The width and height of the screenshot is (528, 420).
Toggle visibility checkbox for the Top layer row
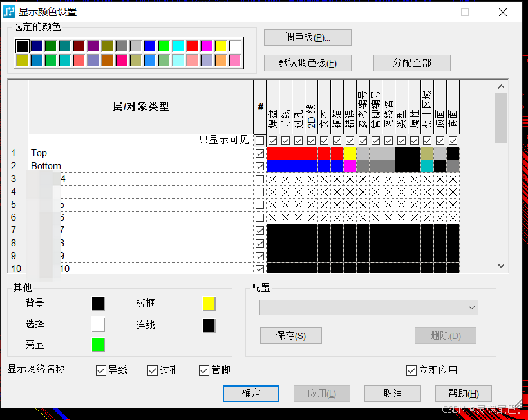click(x=260, y=153)
